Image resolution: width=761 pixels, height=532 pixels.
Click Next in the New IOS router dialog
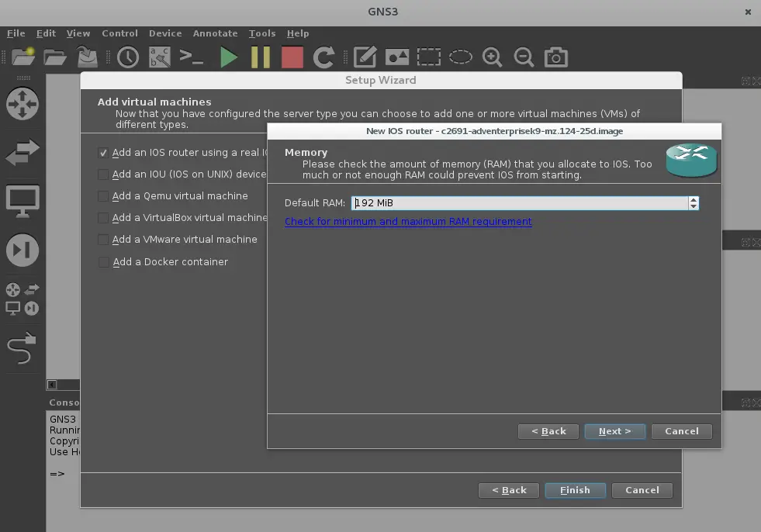615,431
